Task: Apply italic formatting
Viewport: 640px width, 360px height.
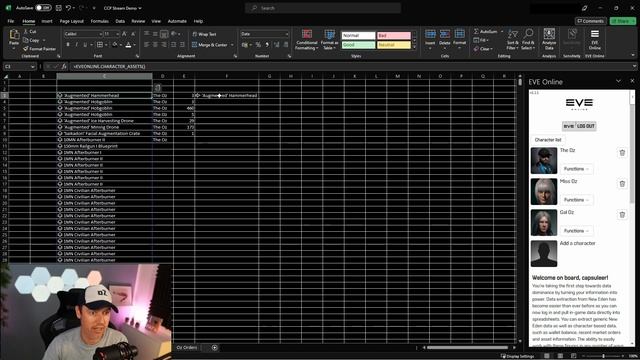Action: 76,44
